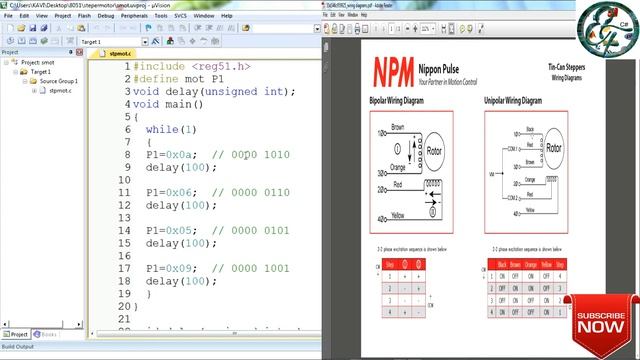This screenshot has width=640, height=360.
Task: Open Options for Target wand icon
Action: click(156, 41)
